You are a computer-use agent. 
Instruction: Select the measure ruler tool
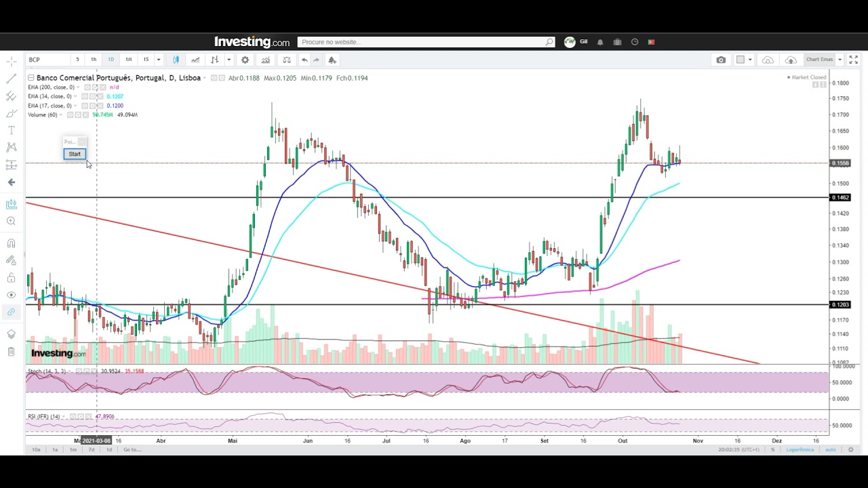11,204
